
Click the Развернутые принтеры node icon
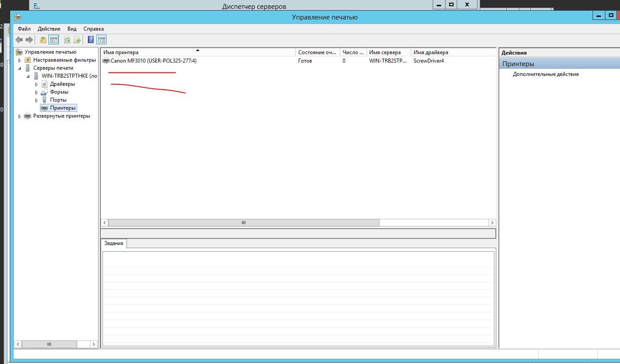tap(28, 116)
